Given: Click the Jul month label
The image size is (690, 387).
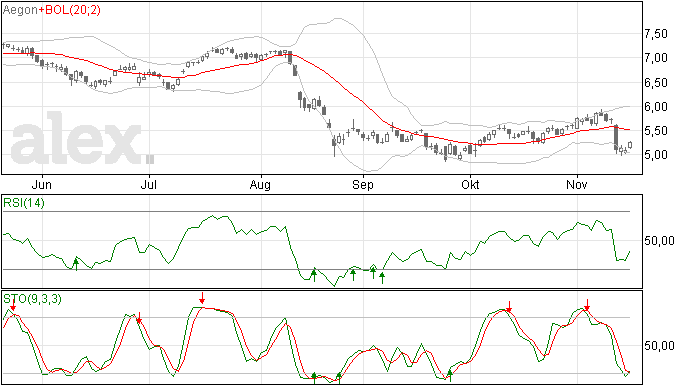Looking at the screenshot, I should click(x=148, y=184).
